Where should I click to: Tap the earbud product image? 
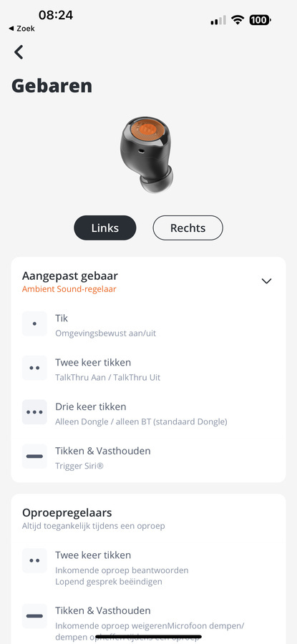(146, 155)
